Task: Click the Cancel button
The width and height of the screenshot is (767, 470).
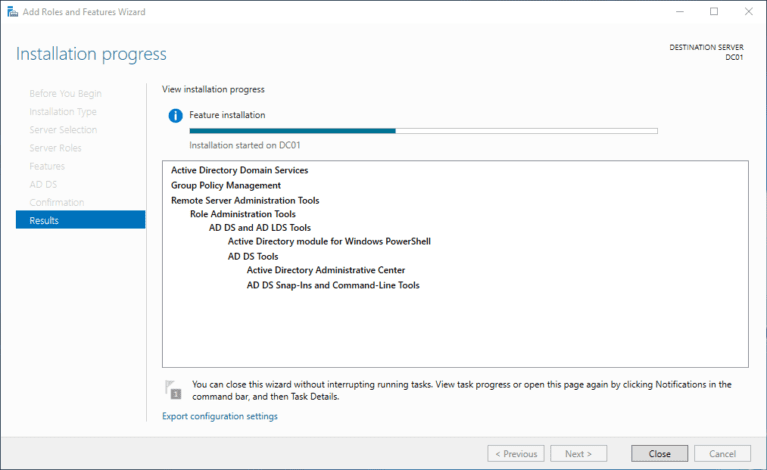Action: tap(722, 453)
